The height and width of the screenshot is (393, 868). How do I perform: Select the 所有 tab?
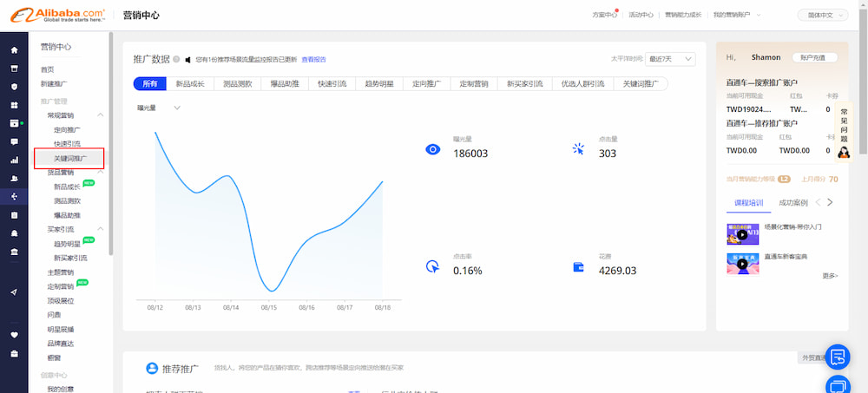(x=150, y=83)
